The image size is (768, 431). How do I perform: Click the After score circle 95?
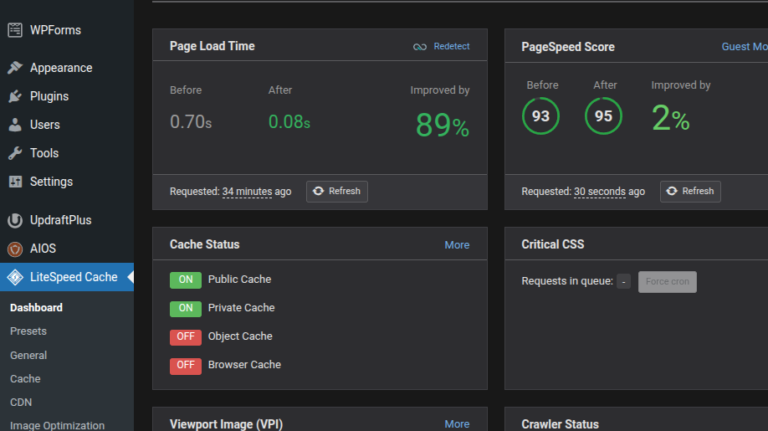click(603, 116)
